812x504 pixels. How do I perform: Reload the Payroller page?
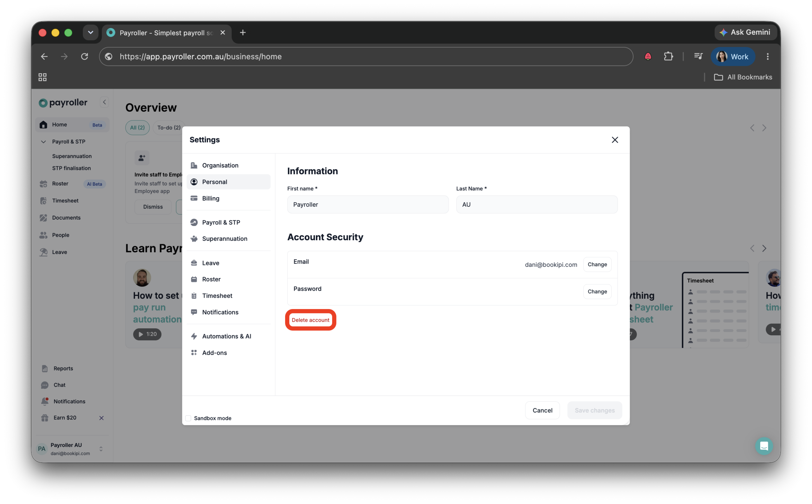pos(85,57)
